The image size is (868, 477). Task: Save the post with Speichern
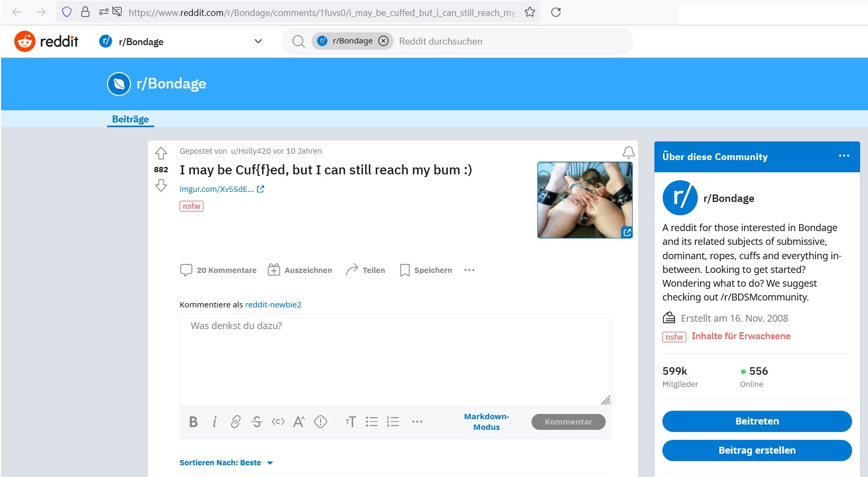point(426,270)
